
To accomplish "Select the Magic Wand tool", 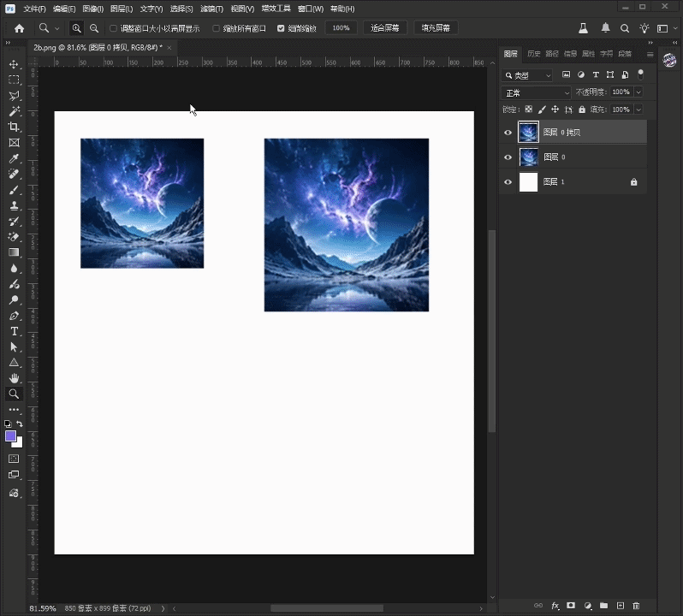I will [x=14, y=111].
